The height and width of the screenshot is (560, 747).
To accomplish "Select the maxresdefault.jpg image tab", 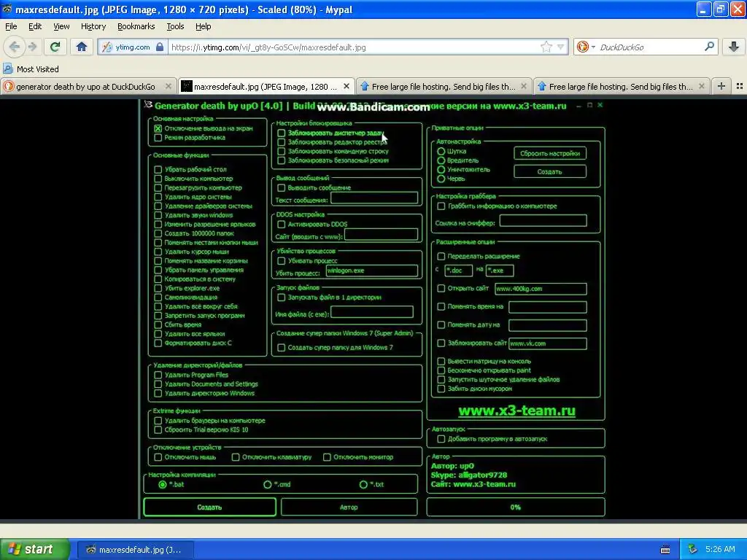I will coord(266,86).
